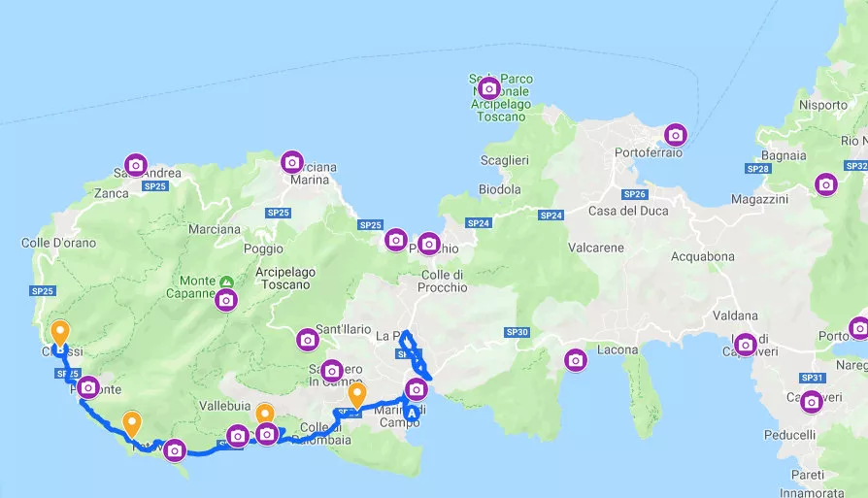
Task: Select the orange pin above Chiessi
Action: (x=60, y=333)
